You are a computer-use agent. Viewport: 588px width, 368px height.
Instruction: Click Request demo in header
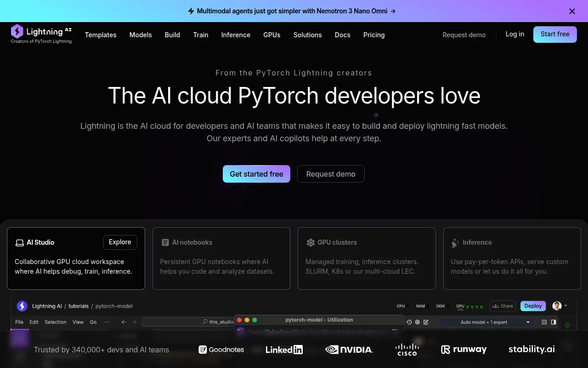pos(464,35)
